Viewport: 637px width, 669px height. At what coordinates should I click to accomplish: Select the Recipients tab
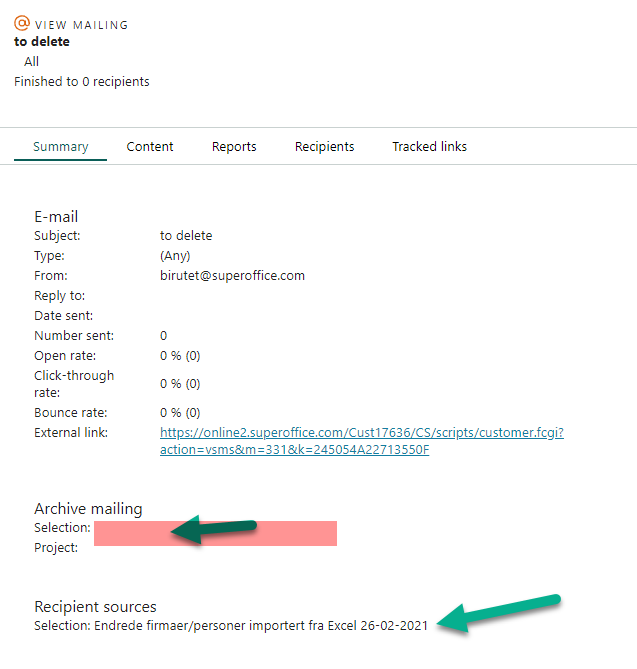click(324, 147)
